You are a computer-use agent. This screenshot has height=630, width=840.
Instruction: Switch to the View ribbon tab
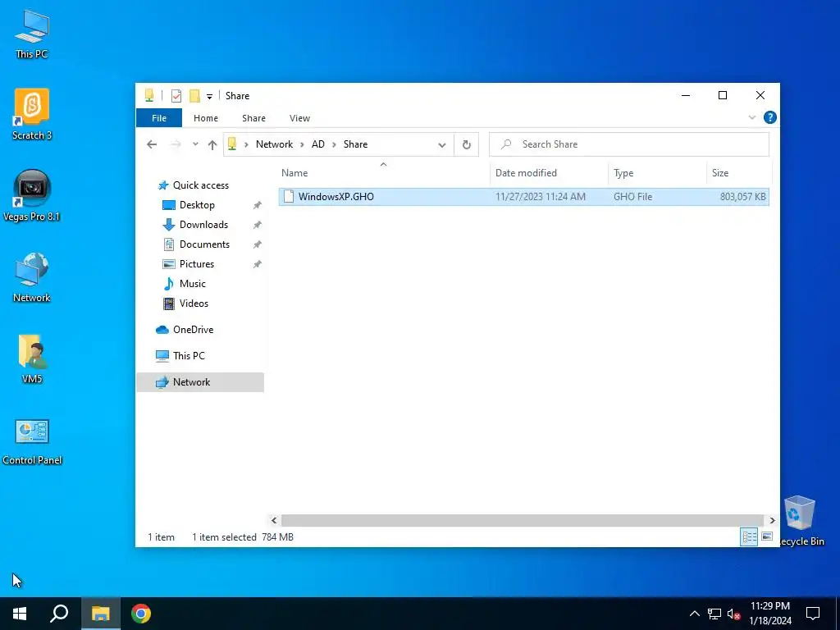[x=299, y=118]
